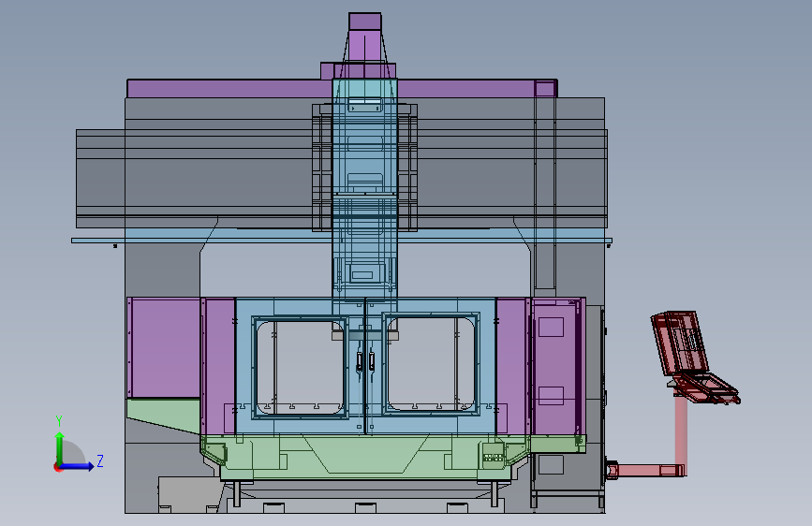
Task: Click the blue Z axis arrow of the triad
Action: pyautogui.click(x=78, y=466)
